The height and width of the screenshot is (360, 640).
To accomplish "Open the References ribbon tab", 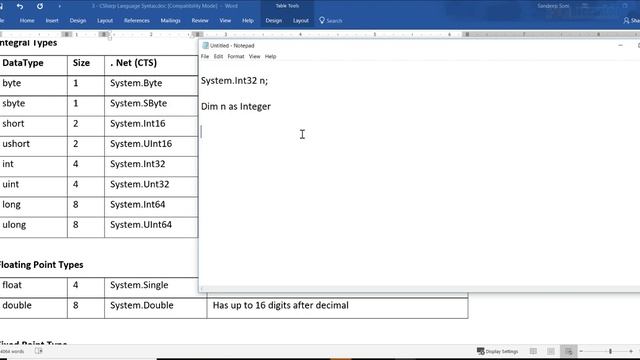I will (x=137, y=20).
